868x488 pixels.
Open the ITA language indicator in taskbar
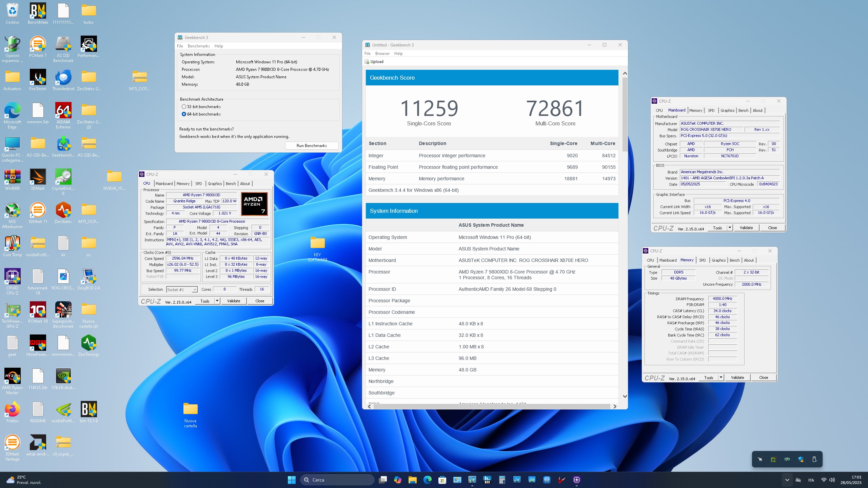811,480
